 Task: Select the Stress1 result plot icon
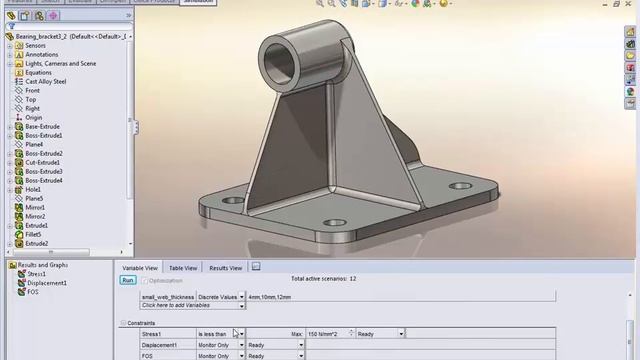click(x=22, y=274)
